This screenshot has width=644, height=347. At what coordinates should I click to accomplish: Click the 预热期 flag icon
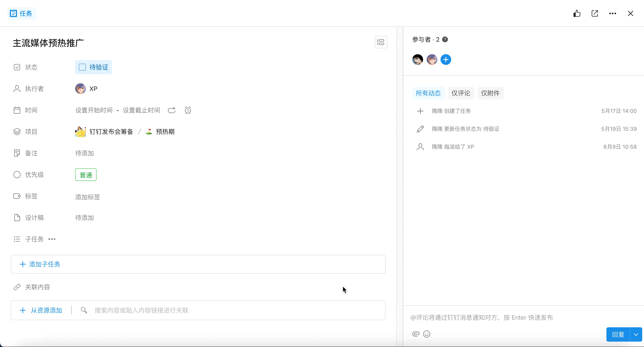[149, 132]
